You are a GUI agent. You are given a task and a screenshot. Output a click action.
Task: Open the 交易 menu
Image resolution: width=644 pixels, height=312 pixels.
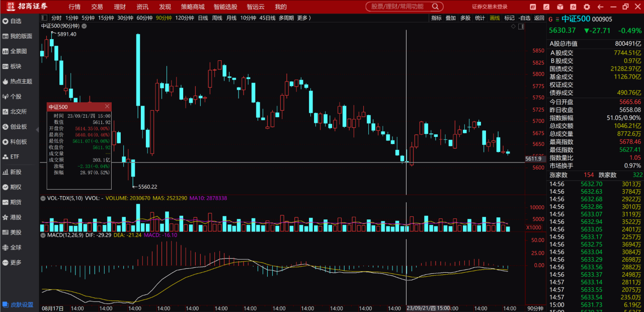click(x=97, y=7)
